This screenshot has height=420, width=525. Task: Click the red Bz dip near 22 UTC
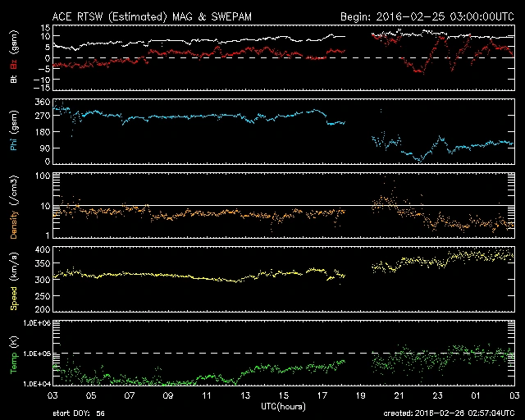418,71
